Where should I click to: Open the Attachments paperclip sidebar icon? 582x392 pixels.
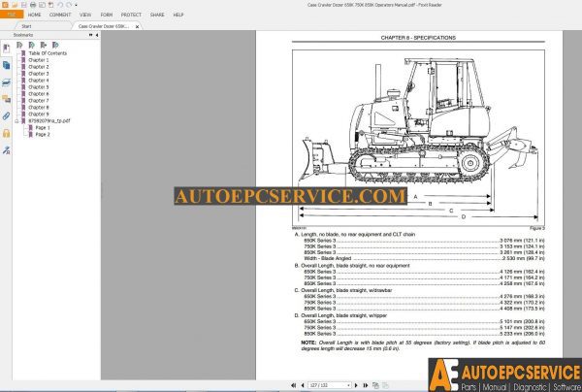7,115
